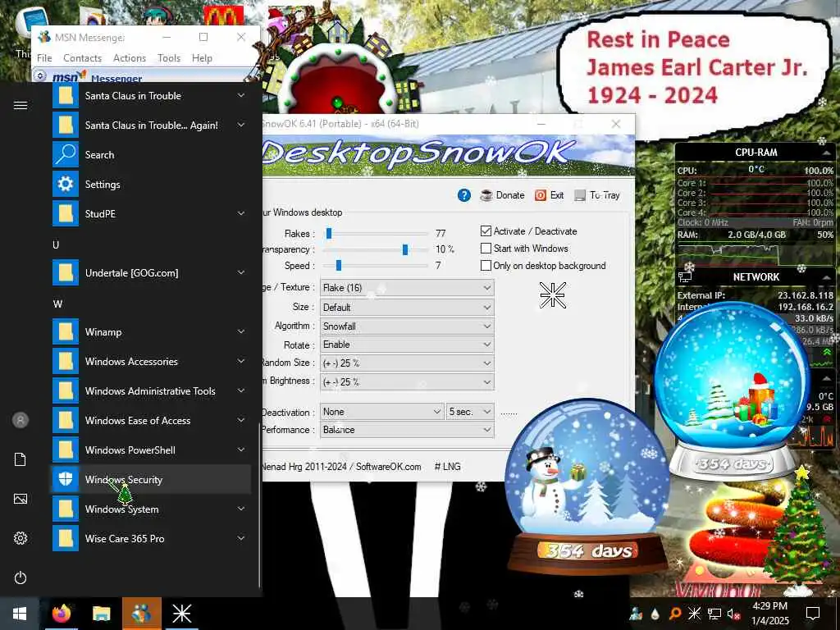Click the MSN Messenger butterfly title icon
This screenshot has height=630, width=840.
(44, 37)
